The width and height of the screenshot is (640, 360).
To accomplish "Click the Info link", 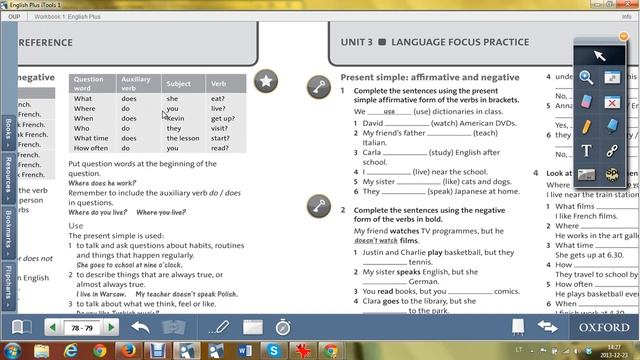I will tap(627, 17).
